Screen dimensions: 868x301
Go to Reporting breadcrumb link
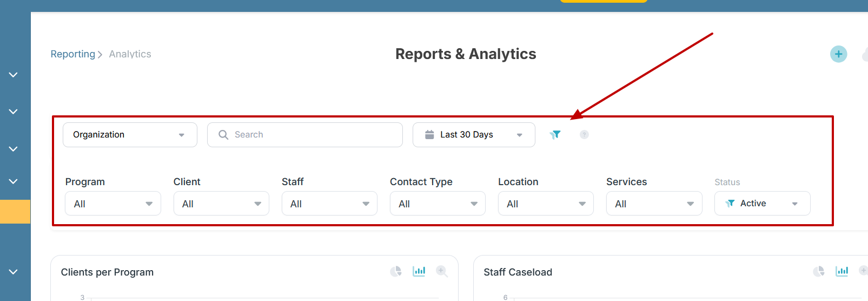pos(73,54)
